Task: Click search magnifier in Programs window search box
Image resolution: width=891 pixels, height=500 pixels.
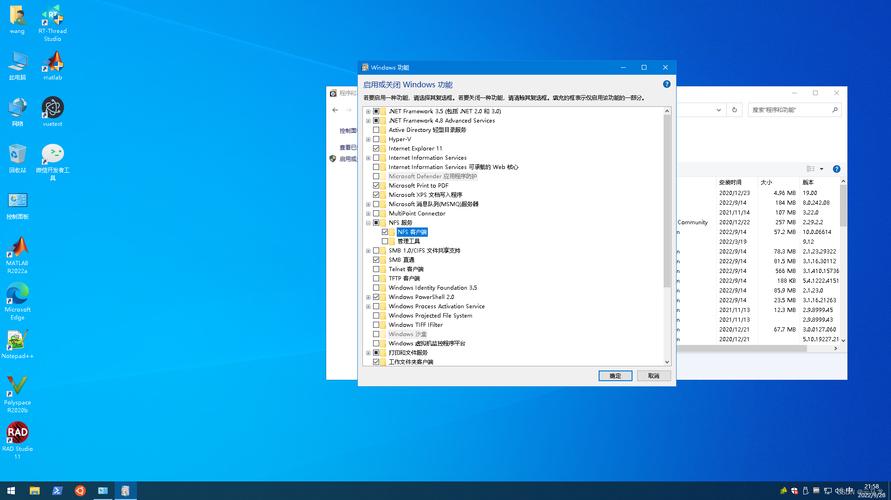Action: click(x=835, y=110)
